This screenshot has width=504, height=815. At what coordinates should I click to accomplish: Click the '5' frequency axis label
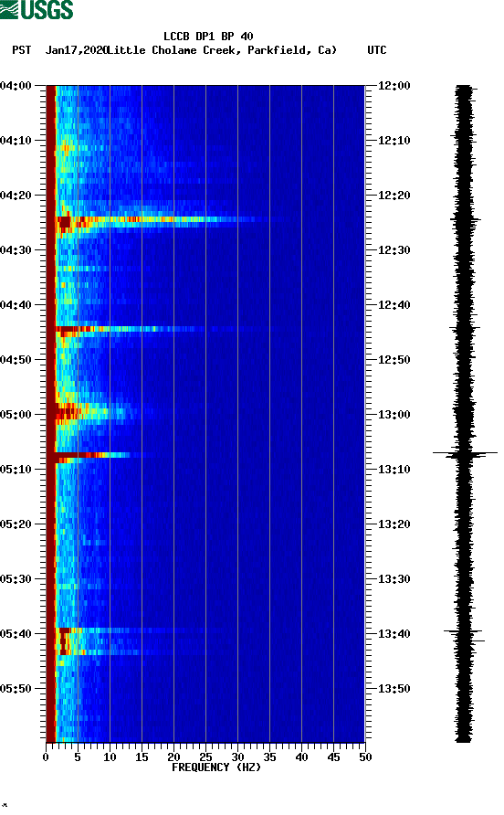(x=78, y=757)
